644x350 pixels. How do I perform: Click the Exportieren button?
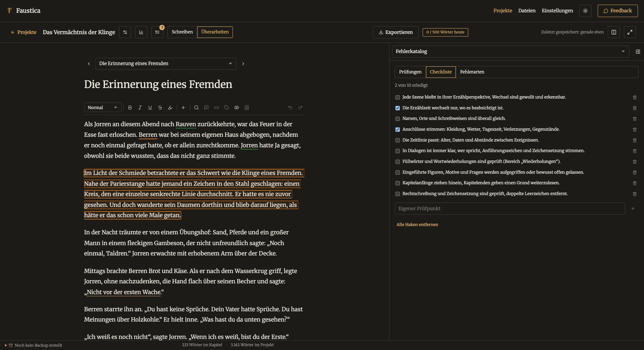[x=396, y=32]
